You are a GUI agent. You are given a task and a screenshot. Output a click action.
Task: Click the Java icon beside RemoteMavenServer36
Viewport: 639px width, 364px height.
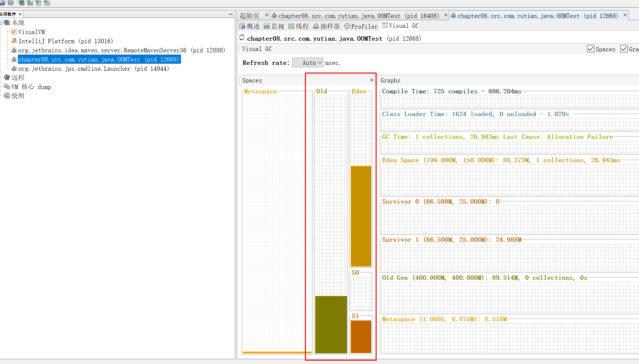(14, 50)
